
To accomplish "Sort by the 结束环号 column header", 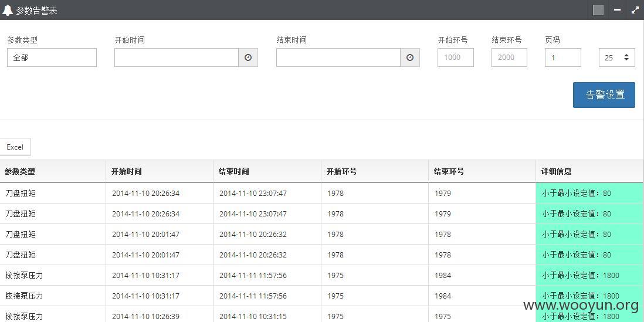I will pos(482,171).
